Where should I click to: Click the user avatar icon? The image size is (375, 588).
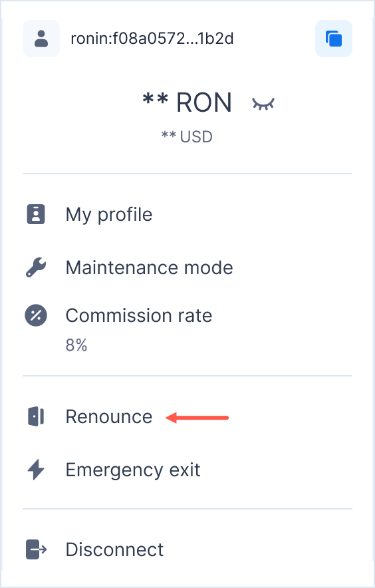point(41,39)
